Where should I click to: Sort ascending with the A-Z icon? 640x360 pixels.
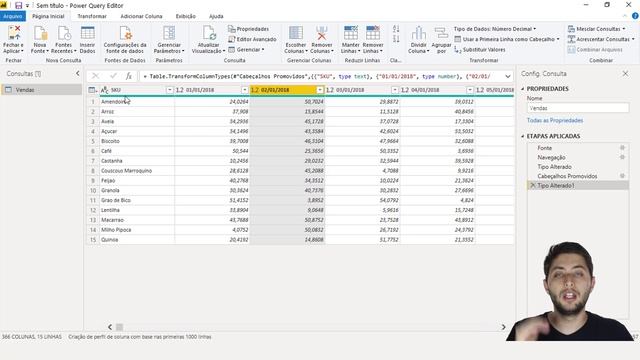[396, 29]
